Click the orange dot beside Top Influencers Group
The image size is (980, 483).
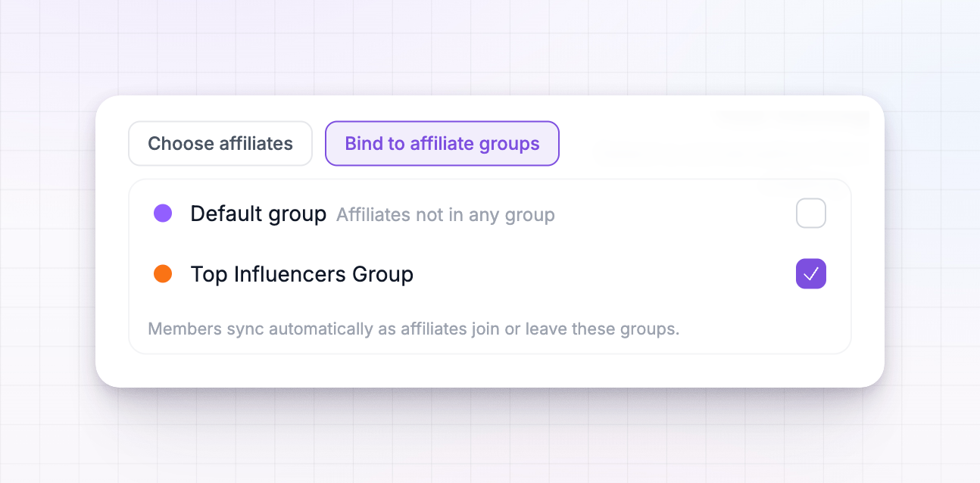tap(163, 274)
